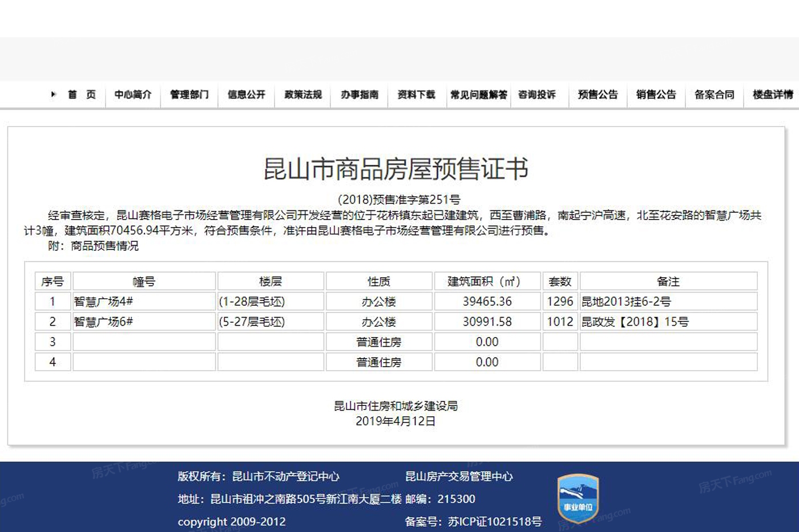Click the date 2019年4月12日
This screenshot has width=799, height=532.
[396, 421]
